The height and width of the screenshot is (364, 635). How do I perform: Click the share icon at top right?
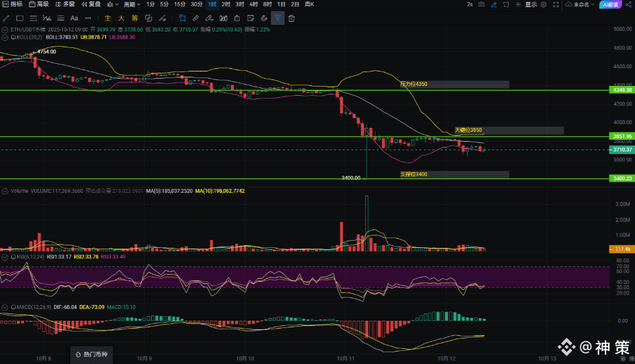628,4
